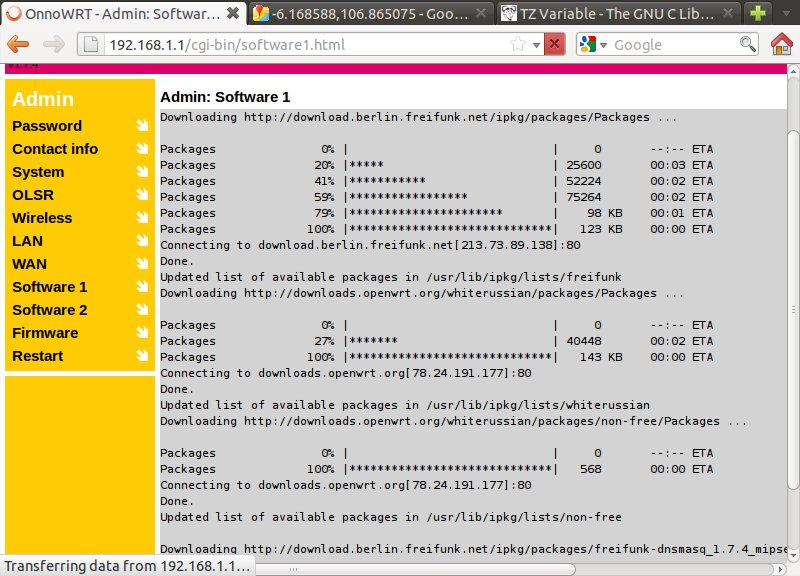This screenshot has height=576, width=800.
Task: Close the OnnoWRT Admin tab
Action: 233,14
